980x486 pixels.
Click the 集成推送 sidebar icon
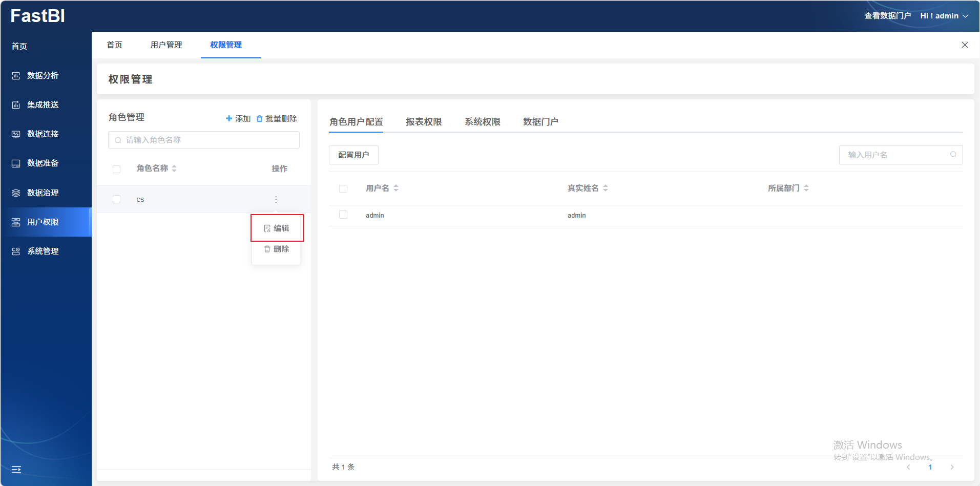(16, 105)
